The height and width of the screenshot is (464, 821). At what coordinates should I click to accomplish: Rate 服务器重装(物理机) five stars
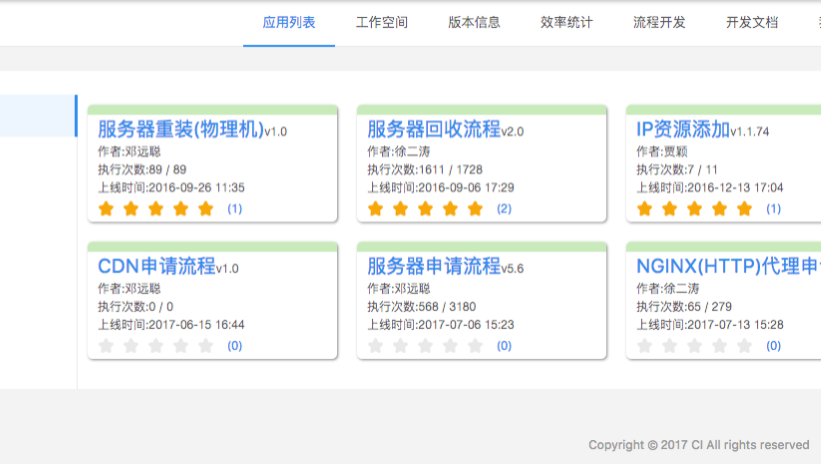[x=206, y=208]
